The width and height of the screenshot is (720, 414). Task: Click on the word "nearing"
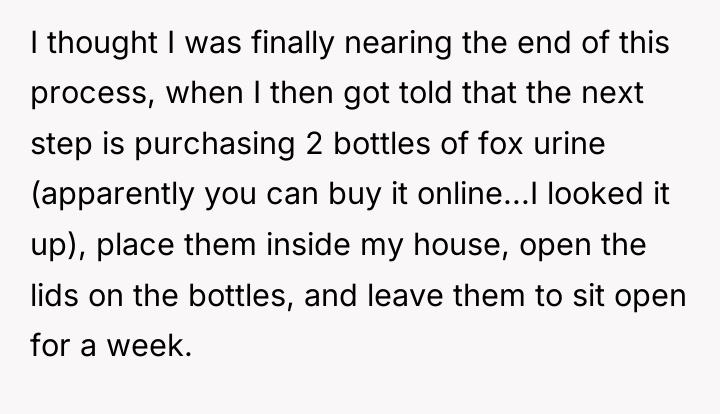click(x=398, y=44)
